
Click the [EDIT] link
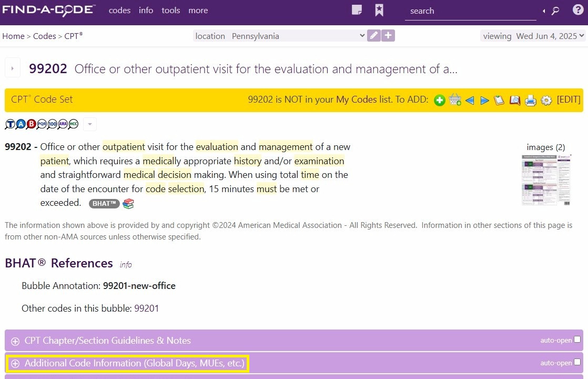tap(569, 99)
